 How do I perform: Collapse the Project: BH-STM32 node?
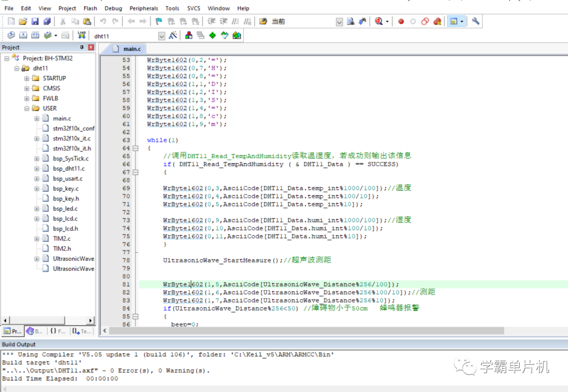click(6, 58)
